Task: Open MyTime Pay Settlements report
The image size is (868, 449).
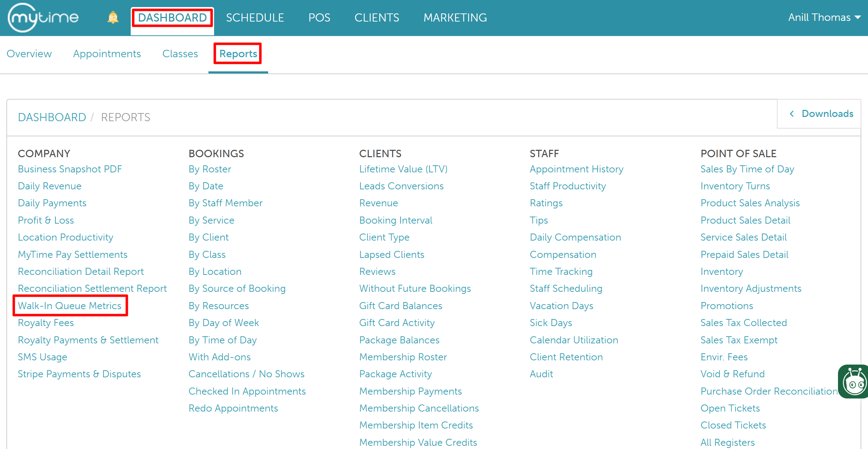Action: click(73, 255)
